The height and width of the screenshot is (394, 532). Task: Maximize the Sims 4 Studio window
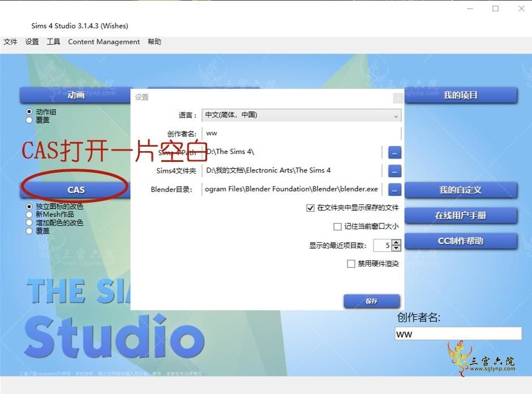tap(495, 9)
